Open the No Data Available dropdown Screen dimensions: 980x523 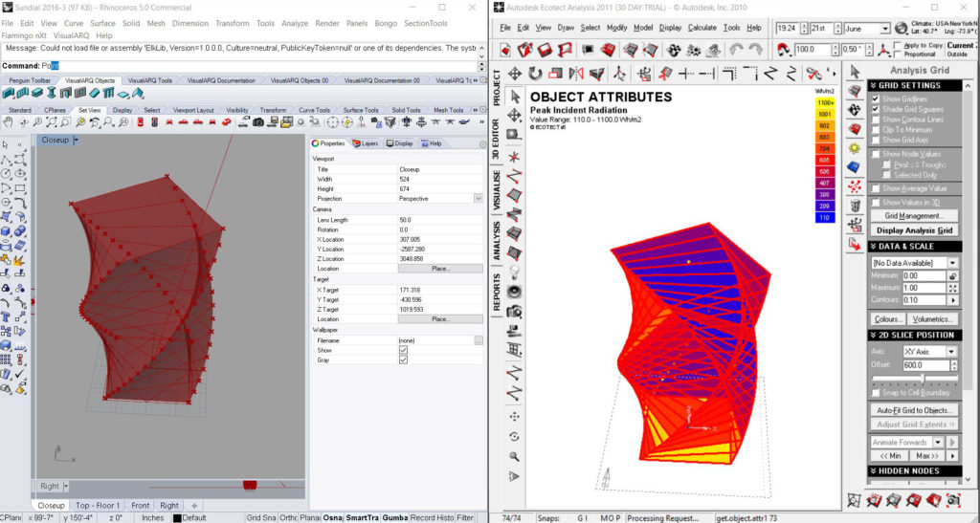tap(952, 263)
